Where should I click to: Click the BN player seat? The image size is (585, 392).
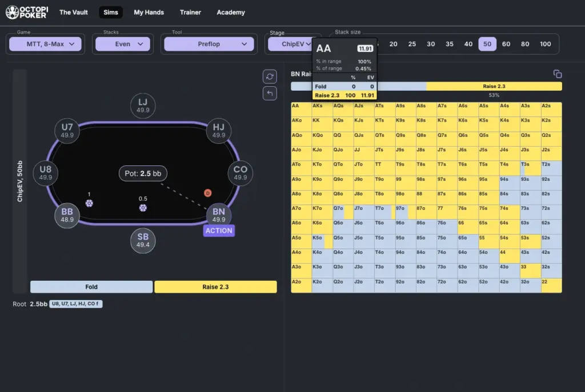coord(219,215)
